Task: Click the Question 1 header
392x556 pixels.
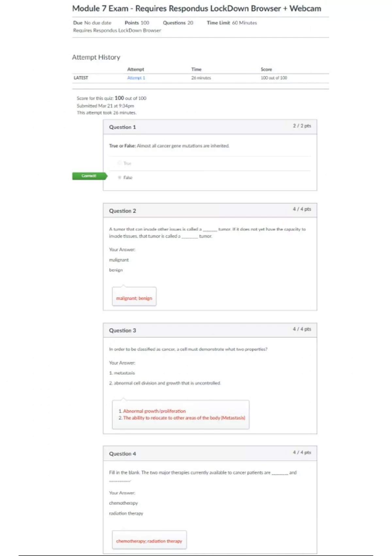Action: pyautogui.click(x=122, y=127)
